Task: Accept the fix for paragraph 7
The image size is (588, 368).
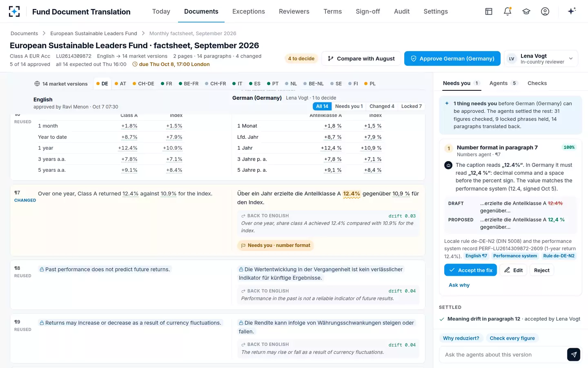Action: pyautogui.click(x=470, y=270)
